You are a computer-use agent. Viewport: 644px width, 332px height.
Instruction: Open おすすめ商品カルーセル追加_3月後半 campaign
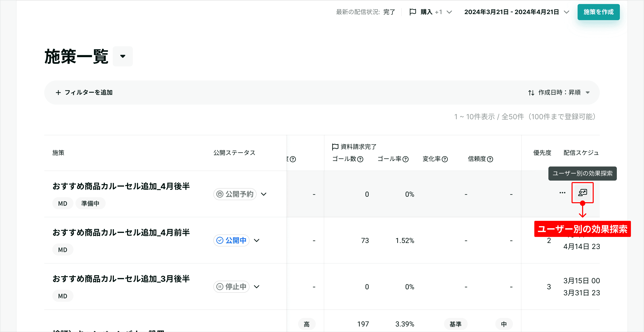click(121, 279)
